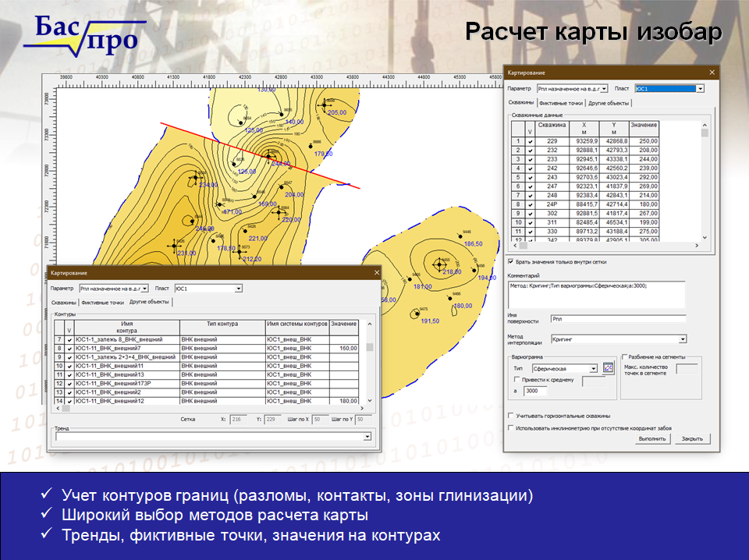Click the Сетка X field showing 216
Screen dimensions: 749x560
point(239,419)
